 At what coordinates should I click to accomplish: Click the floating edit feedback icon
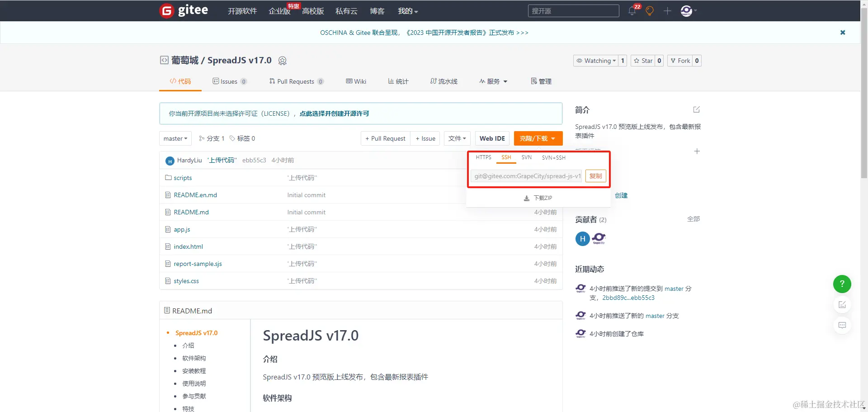click(842, 305)
